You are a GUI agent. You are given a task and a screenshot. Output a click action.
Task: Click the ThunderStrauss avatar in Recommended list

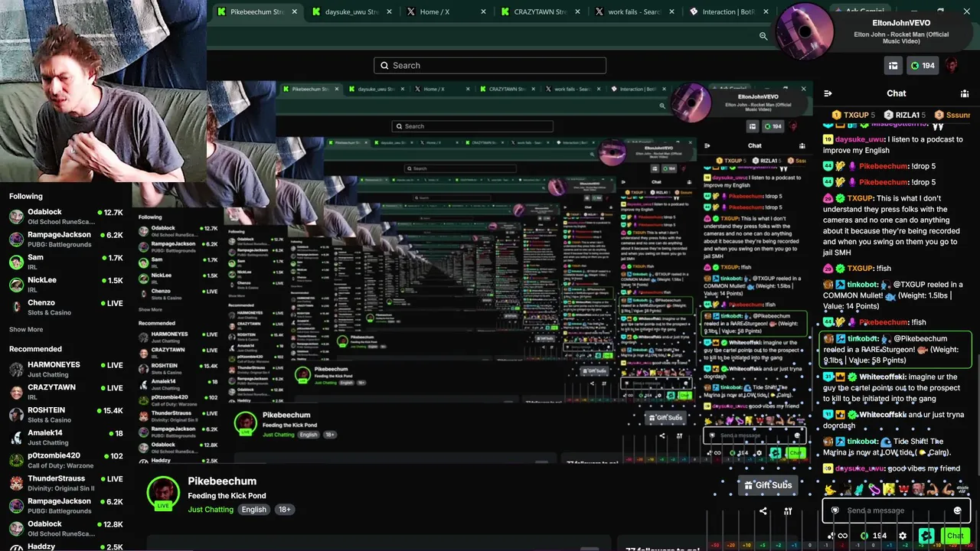pyautogui.click(x=16, y=484)
